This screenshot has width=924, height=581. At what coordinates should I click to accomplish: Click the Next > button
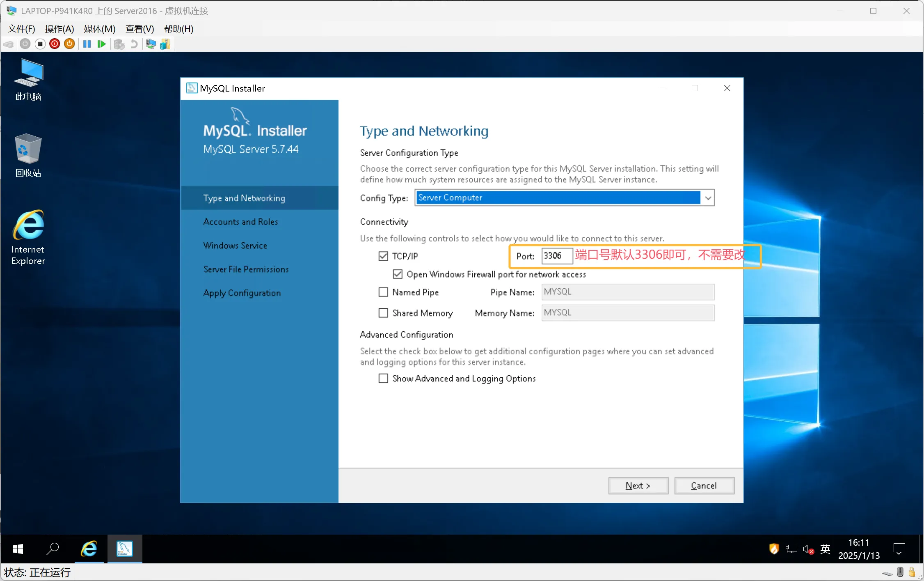tap(638, 486)
